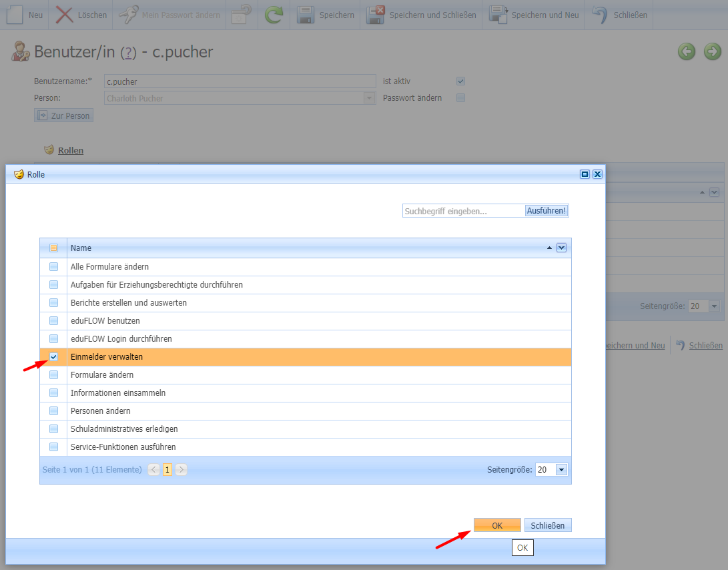
Task: Go to next record with green right arrow
Action: click(x=713, y=51)
